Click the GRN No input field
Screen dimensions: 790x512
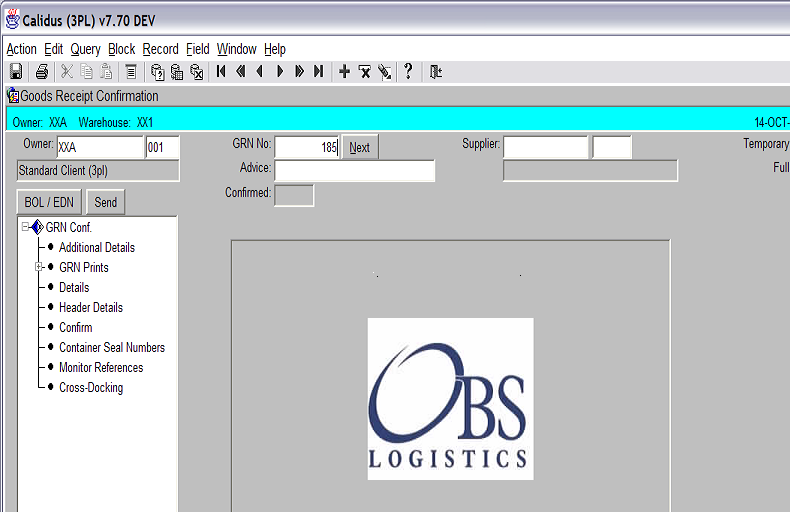[307, 147]
